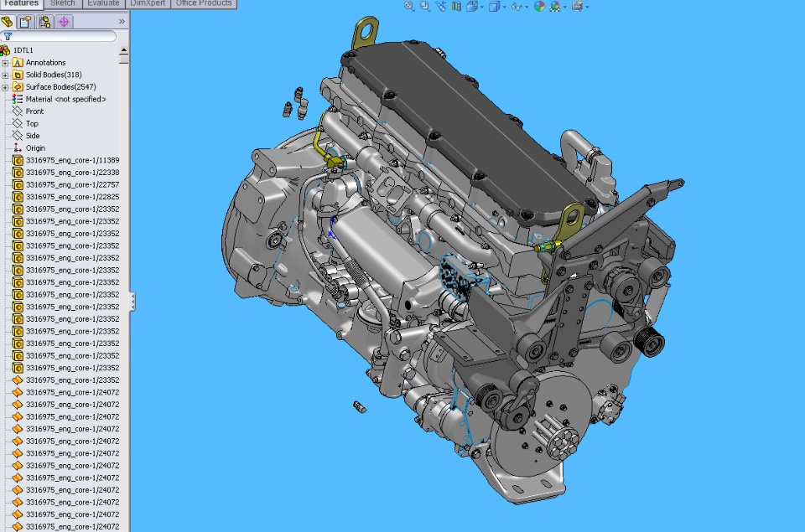Screen dimensions: 805x532
Task: Click the View Orientation cube icon
Action: [x=471, y=6]
